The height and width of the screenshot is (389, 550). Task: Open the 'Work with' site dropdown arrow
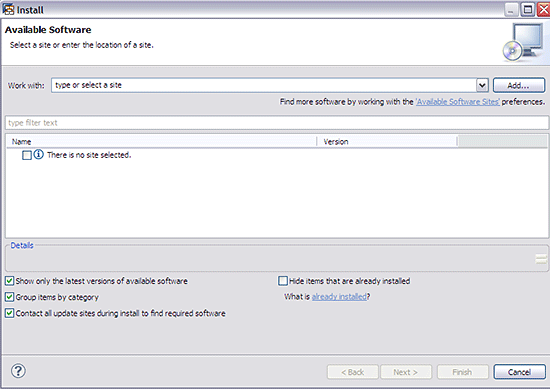tap(482, 85)
